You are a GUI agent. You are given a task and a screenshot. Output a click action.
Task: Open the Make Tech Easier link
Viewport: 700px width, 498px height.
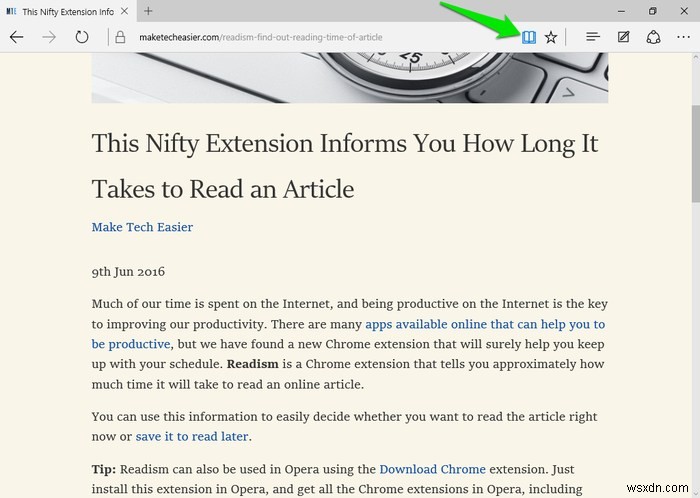pyautogui.click(x=142, y=227)
